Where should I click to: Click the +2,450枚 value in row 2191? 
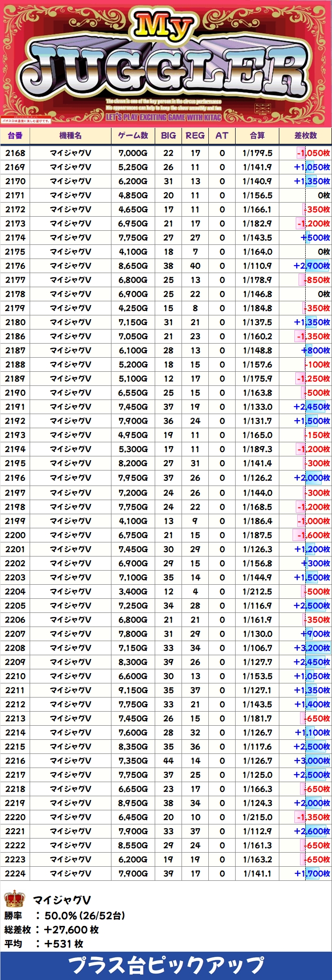pos(312,407)
